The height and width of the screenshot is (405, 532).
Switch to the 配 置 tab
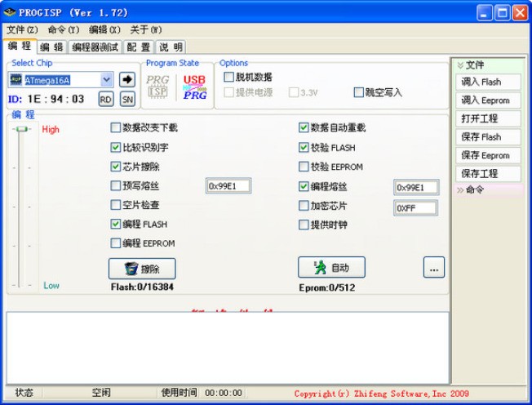coord(139,47)
